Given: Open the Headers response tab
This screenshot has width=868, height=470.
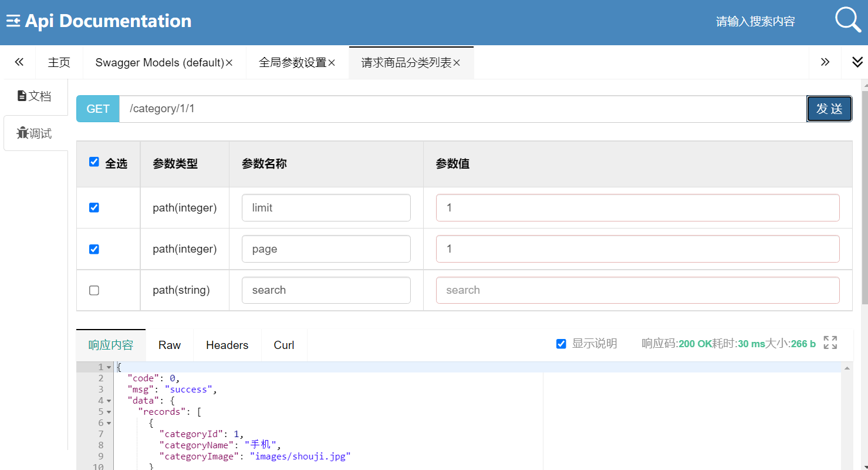Looking at the screenshot, I should 227,345.
